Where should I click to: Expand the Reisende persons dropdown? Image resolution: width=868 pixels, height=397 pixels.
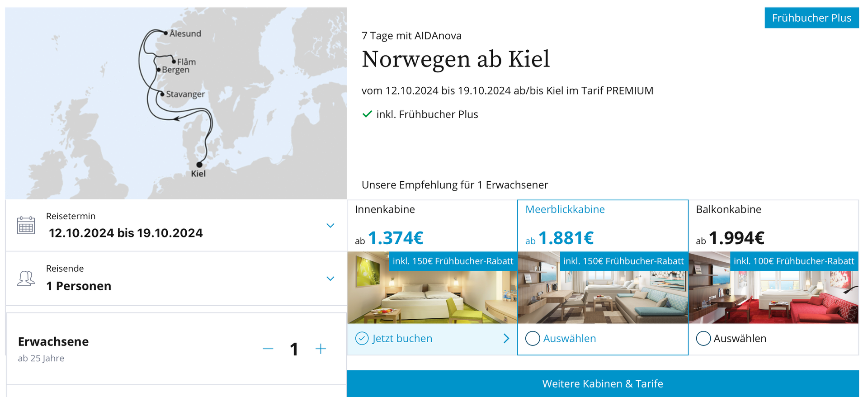pos(330,279)
